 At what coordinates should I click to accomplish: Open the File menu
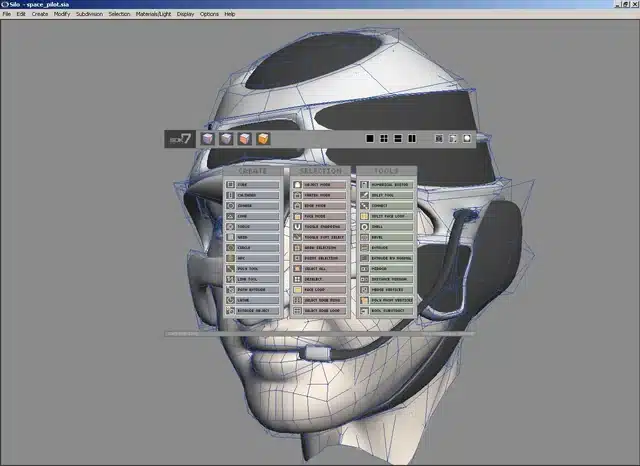pyautogui.click(x=7, y=14)
